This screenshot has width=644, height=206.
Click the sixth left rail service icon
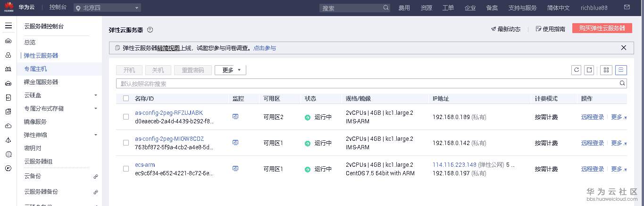click(8, 112)
